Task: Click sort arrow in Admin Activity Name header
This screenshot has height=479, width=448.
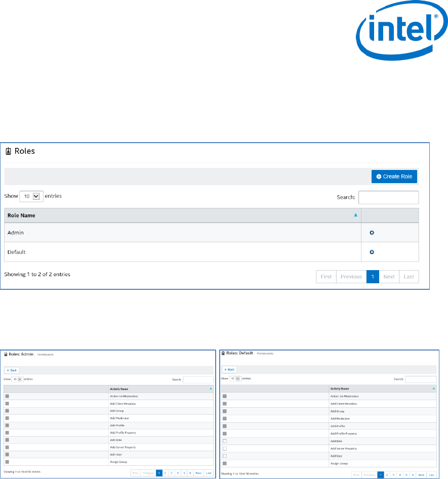Action: (211, 389)
